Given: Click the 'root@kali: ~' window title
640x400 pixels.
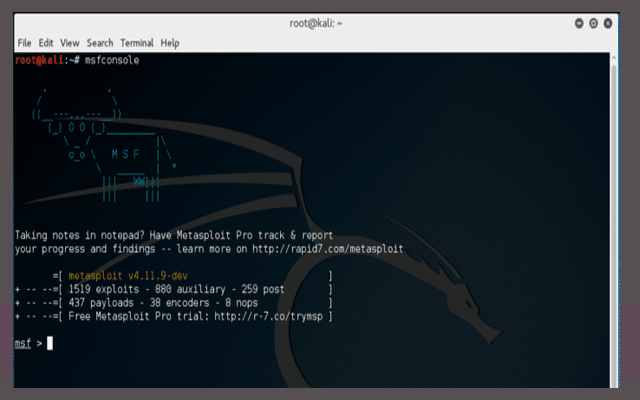Looking at the screenshot, I should point(316,23).
